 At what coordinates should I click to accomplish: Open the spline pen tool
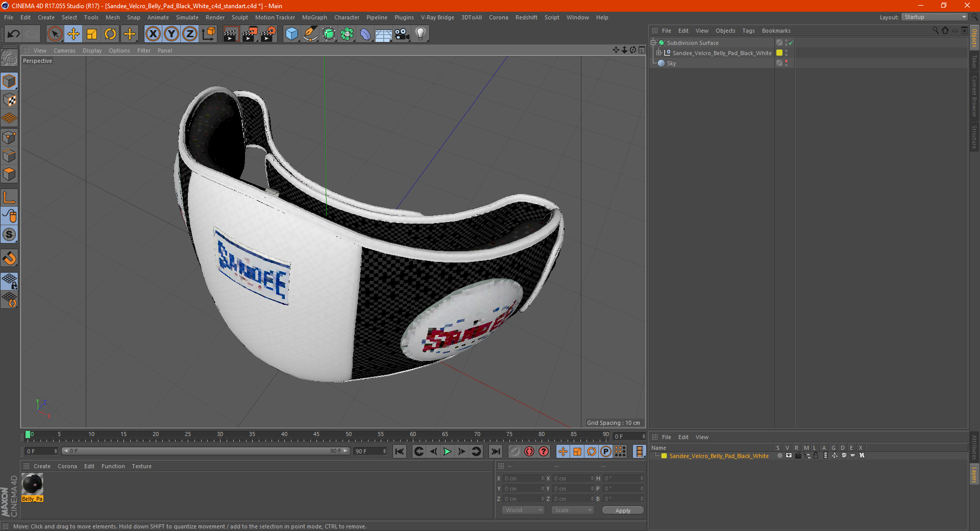point(310,34)
